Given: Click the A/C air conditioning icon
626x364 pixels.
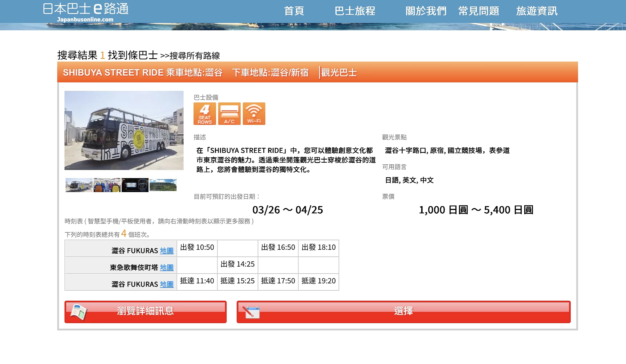Looking at the screenshot, I should pos(229,114).
